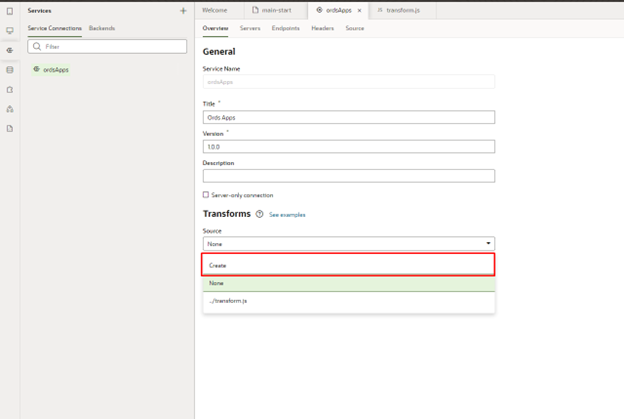This screenshot has height=419, width=624.
Task: Collapse the Source dropdown with the arrow
Action: 488,243
